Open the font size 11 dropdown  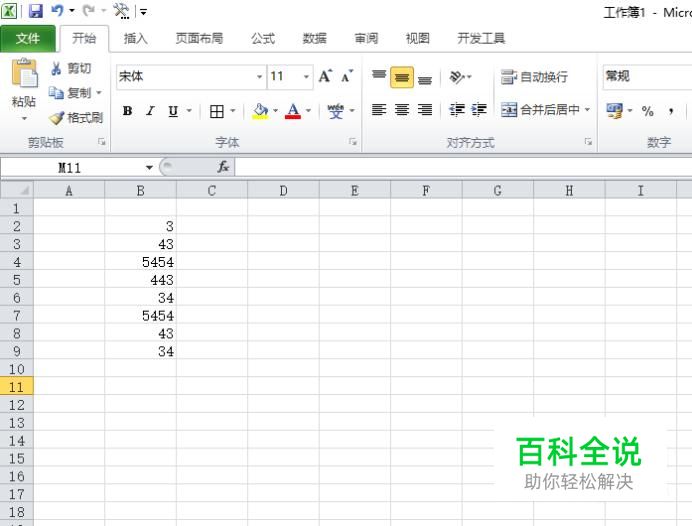(306, 77)
